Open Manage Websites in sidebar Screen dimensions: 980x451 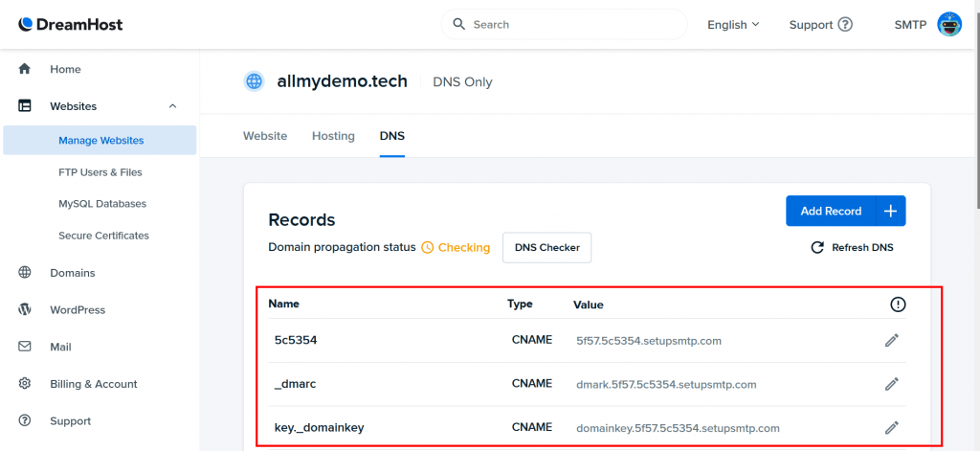[x=100, y=140]
